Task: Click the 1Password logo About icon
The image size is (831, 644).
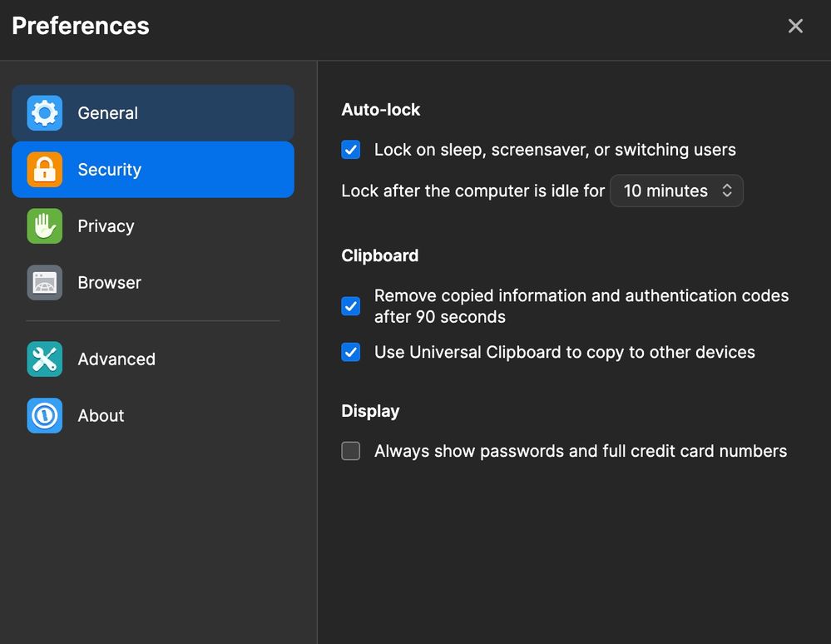Action: [44, 416]
